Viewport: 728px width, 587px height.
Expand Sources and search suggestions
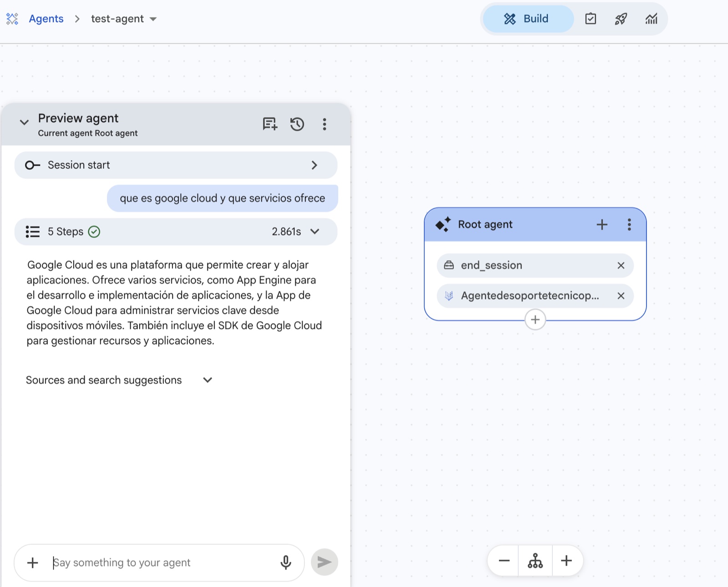[207, 380]
